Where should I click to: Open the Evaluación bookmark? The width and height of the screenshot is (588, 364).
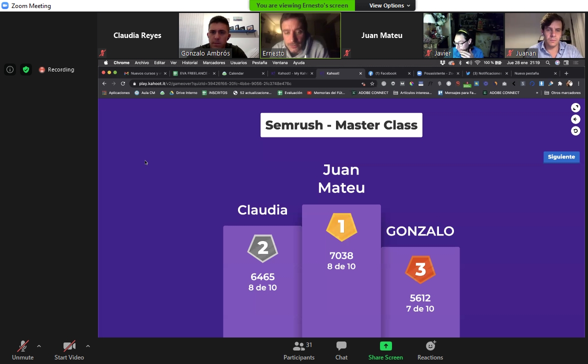click(x=290, y=92)
